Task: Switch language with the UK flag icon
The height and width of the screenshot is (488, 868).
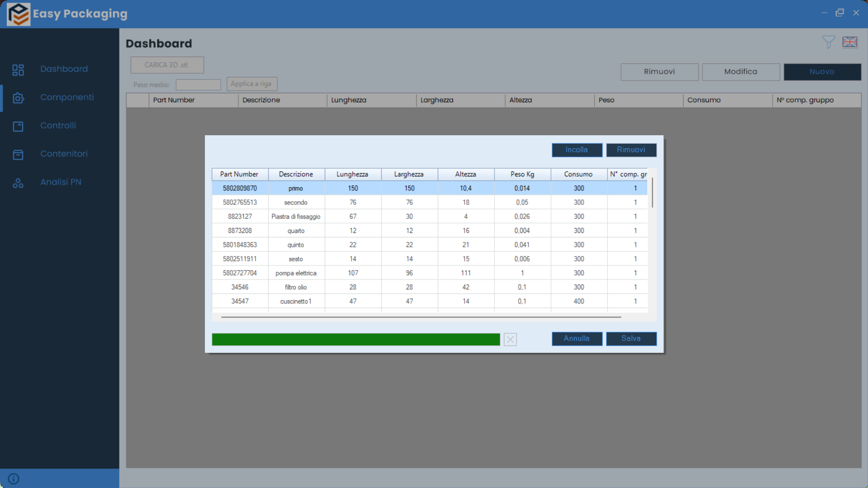Action: [849, 42]
